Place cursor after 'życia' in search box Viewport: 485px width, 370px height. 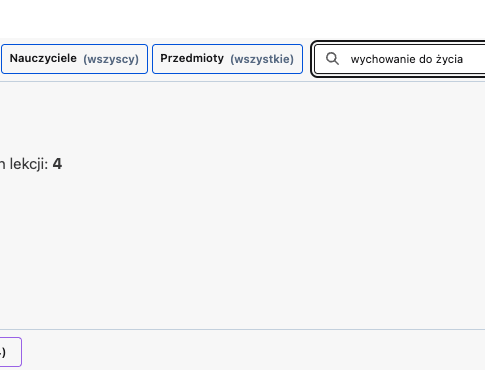point(464,59)
